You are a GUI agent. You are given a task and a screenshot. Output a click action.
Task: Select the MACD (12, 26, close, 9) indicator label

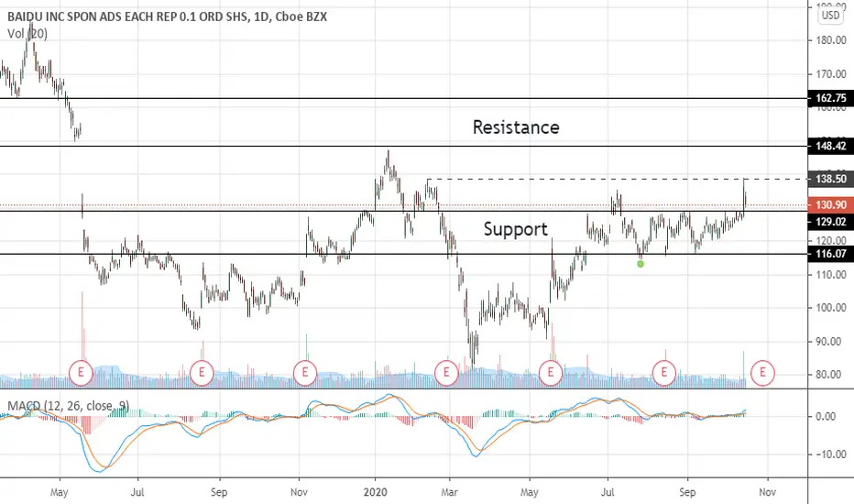pos(68,406)
